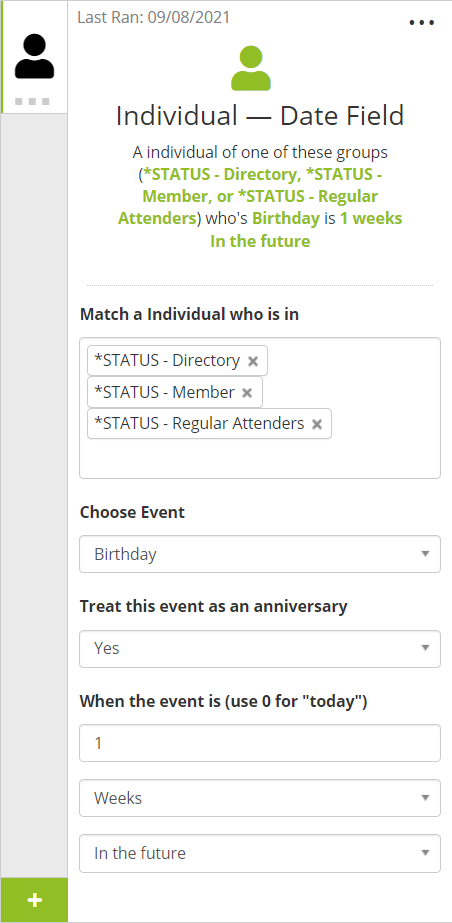Viewport: 452px width, 923px height.
Task: Open the three-dots more options menu
Action: point(421,23)
